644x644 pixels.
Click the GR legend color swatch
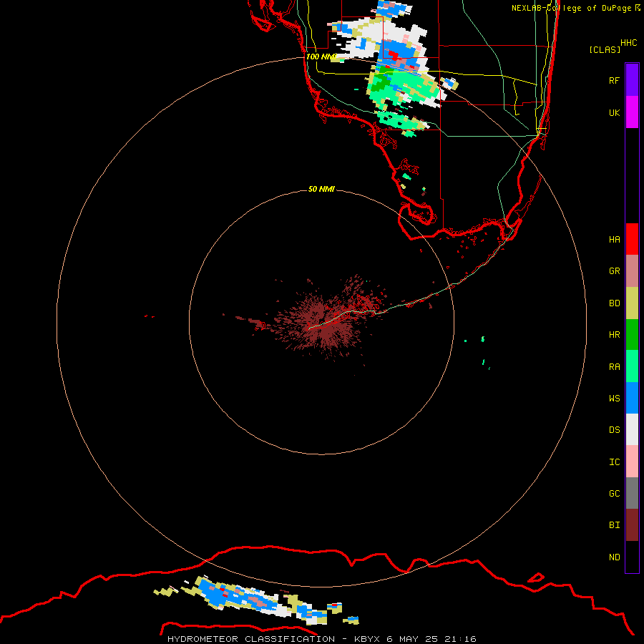point(632,271)
